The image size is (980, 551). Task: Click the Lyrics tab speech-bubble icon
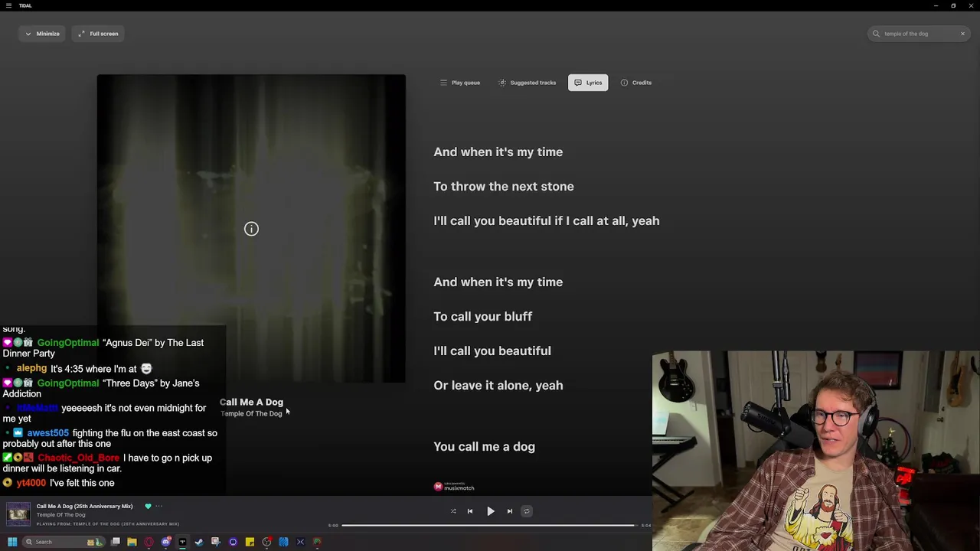coord(578,83)
